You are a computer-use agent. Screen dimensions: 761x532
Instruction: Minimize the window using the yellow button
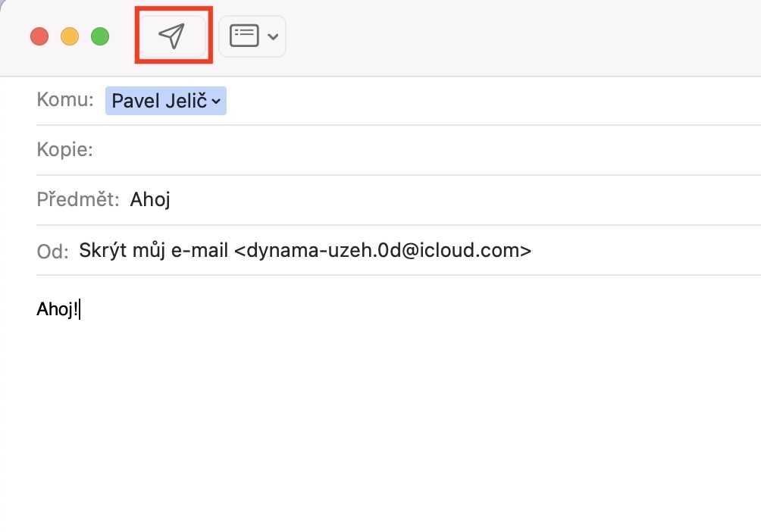(70, 36)
